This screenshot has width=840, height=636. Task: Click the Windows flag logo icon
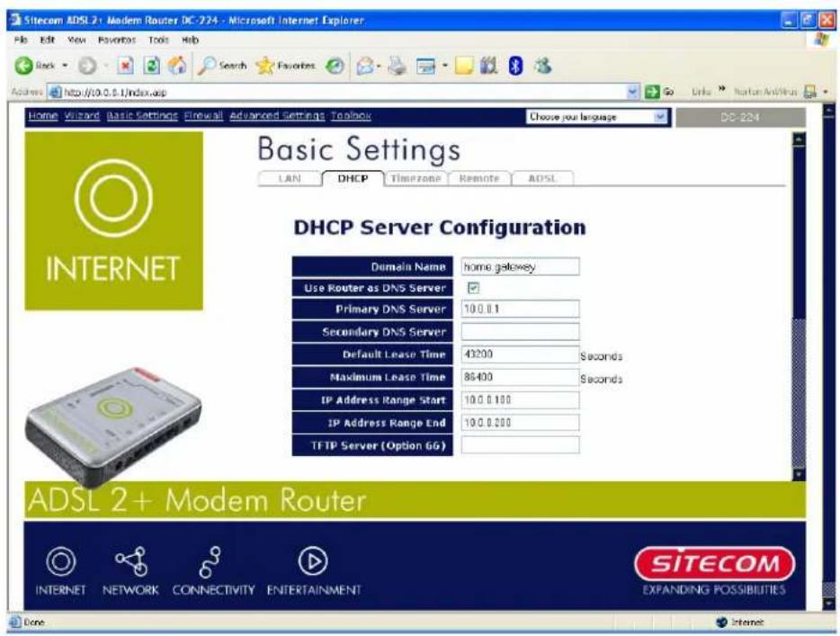821,40
